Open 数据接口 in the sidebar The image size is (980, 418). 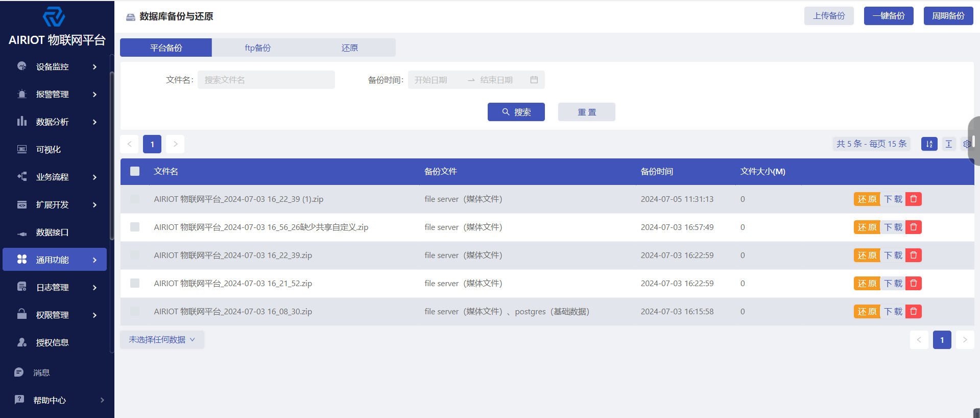pyautogui.click(x=55, y=232)
